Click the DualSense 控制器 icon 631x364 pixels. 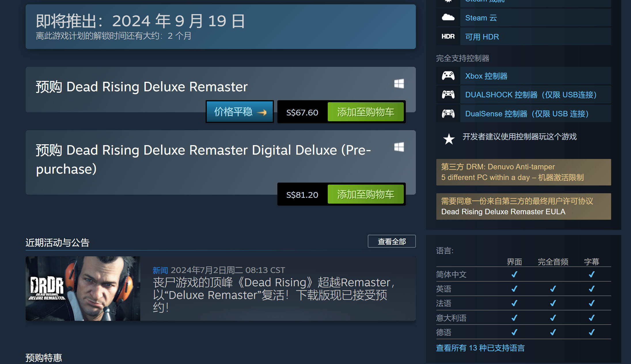pyautogui.click(x=448, y=113)
